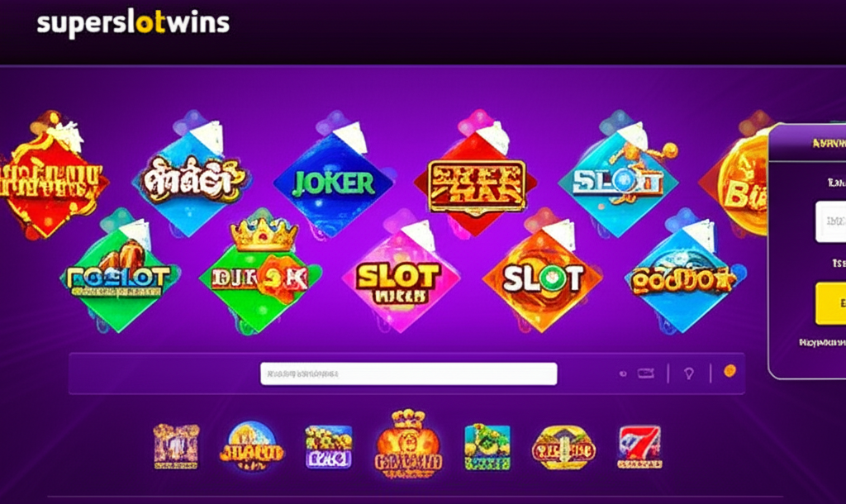Focus the white input in side panel
The image size is (846, 504).
coord(830,221)
